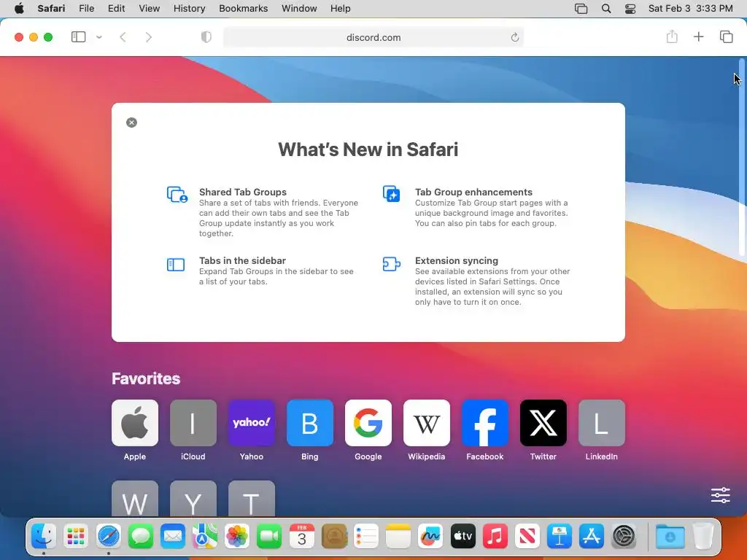747x560 pixels.
Task: Open the W favorite tile
Action: [135, 498]
